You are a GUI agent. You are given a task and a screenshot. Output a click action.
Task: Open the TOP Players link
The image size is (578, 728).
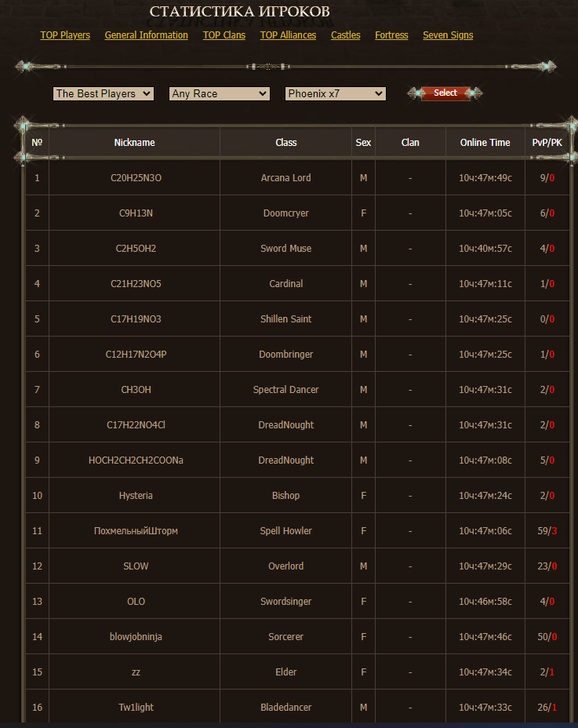click(65, 35)
